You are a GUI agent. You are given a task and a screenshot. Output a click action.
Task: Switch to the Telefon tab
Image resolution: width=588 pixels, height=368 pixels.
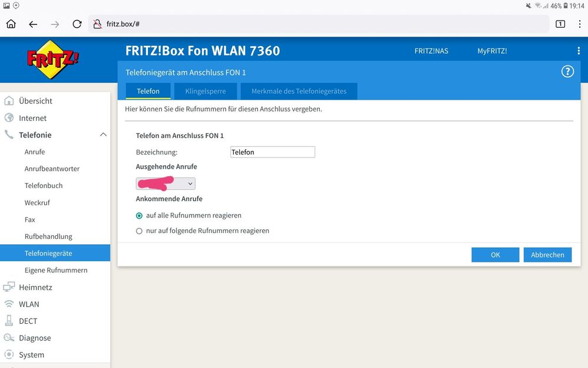(x=148, y=91)
